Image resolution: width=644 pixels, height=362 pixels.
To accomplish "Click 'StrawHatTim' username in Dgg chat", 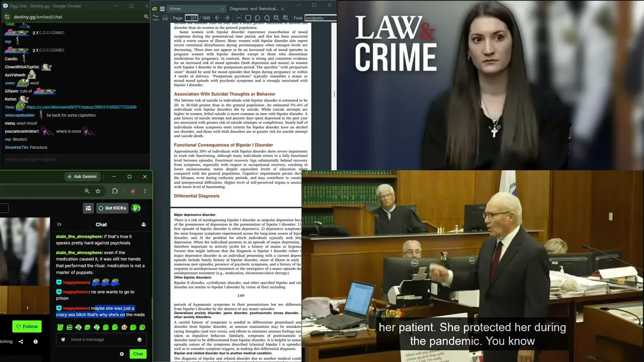I will pyautogui.click(x=16, y=147).
